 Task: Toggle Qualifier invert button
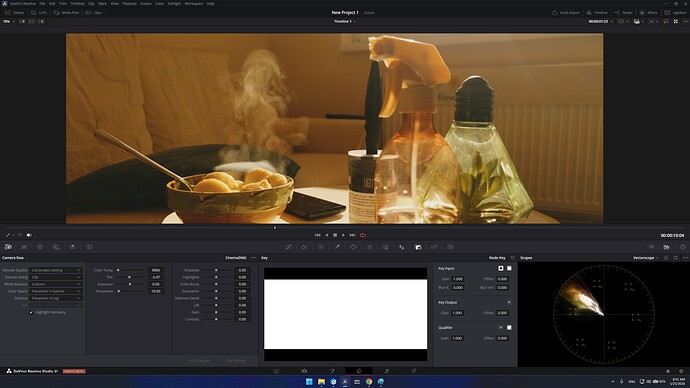point(501,327)
